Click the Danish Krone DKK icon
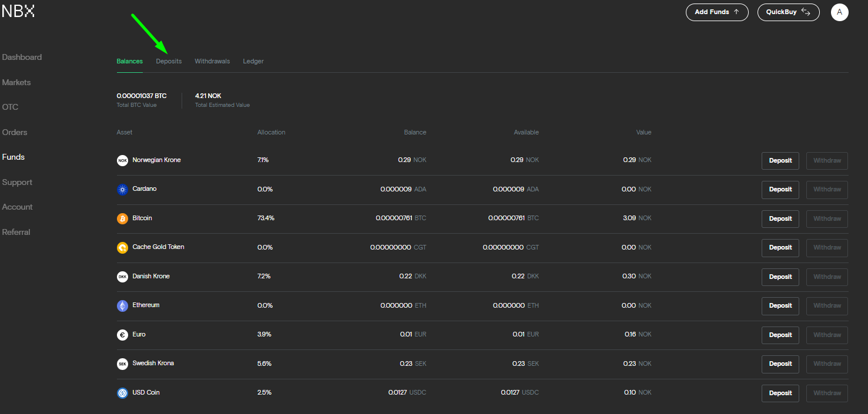This screenshot has height=414, width=868. coord(122,277)
